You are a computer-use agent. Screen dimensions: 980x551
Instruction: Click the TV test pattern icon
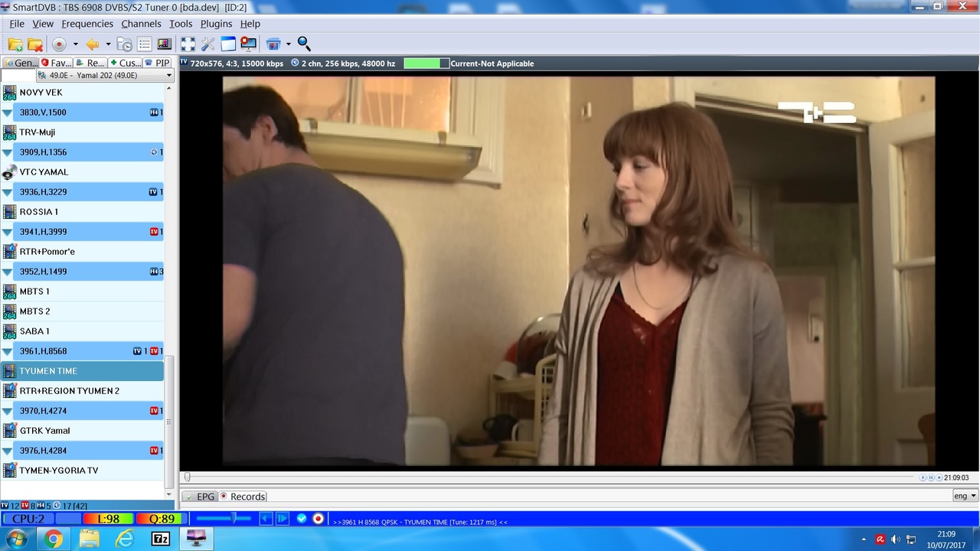(164, 44)
